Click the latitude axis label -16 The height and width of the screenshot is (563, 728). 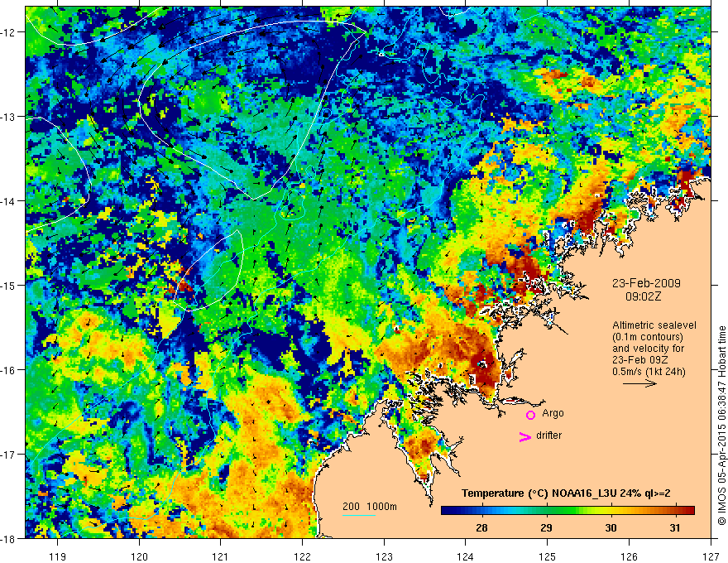[8, 370]
